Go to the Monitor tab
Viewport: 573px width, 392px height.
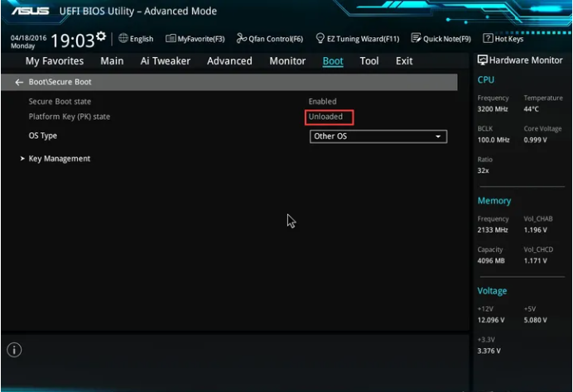[287, 61]
